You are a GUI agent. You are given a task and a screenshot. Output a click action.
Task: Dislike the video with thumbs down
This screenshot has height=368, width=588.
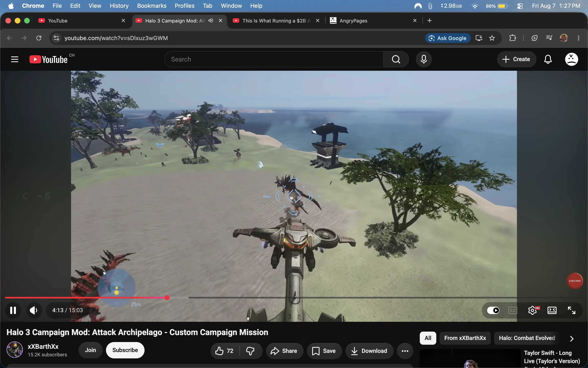(x=250, y=351)
